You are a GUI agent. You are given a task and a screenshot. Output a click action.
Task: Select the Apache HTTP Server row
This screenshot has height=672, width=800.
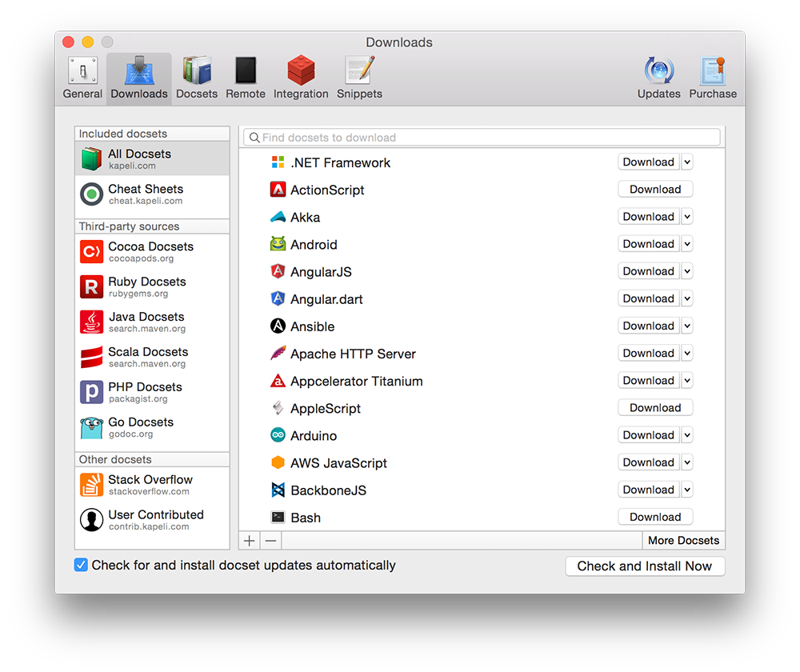[482, 353]
